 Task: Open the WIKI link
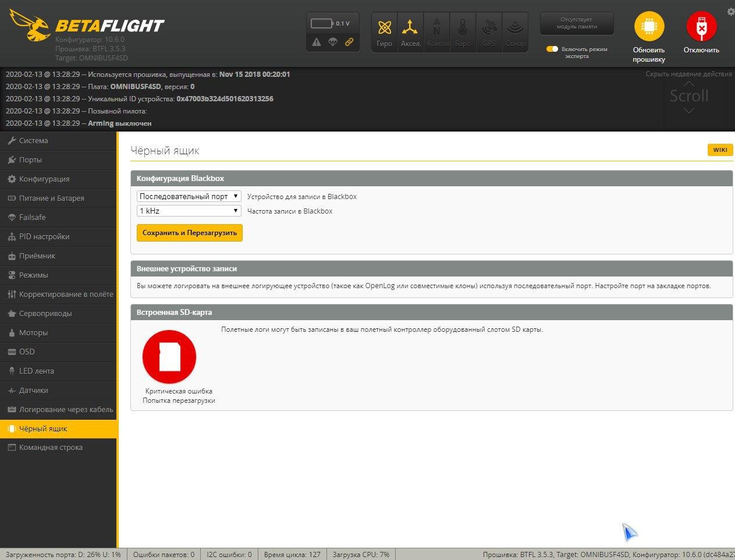pos(720,150)
